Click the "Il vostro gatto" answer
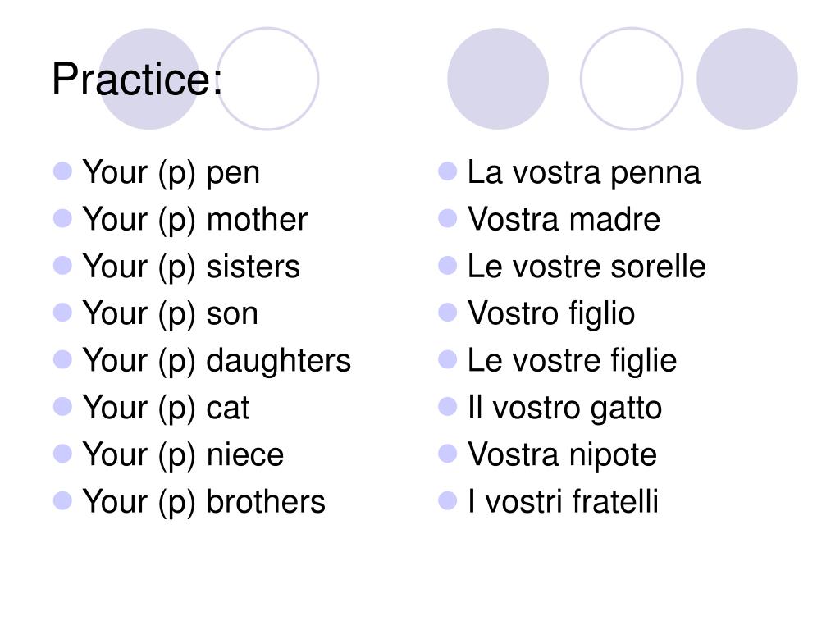Image resolution: width=840 pixels, height=630 pixels. click(564, 408)
